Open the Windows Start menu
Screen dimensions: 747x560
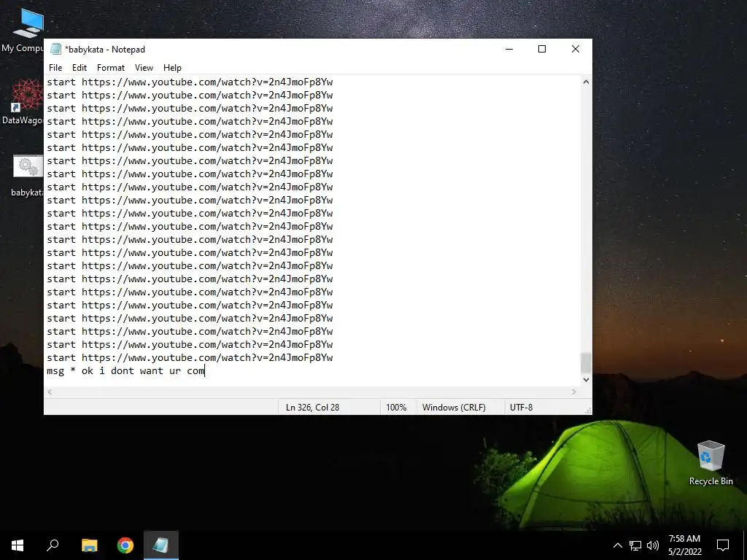tap(18, 545)
